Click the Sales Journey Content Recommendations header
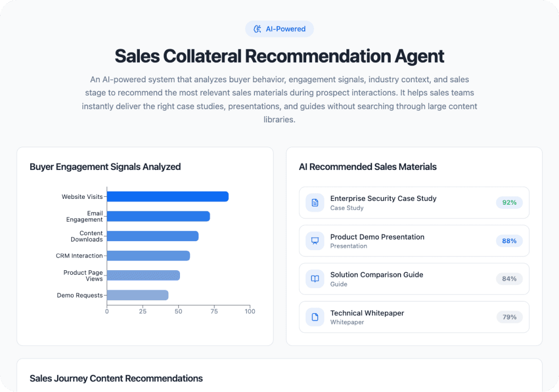The height and width of the screenshot is (392, 559). (x=117, y=378)
